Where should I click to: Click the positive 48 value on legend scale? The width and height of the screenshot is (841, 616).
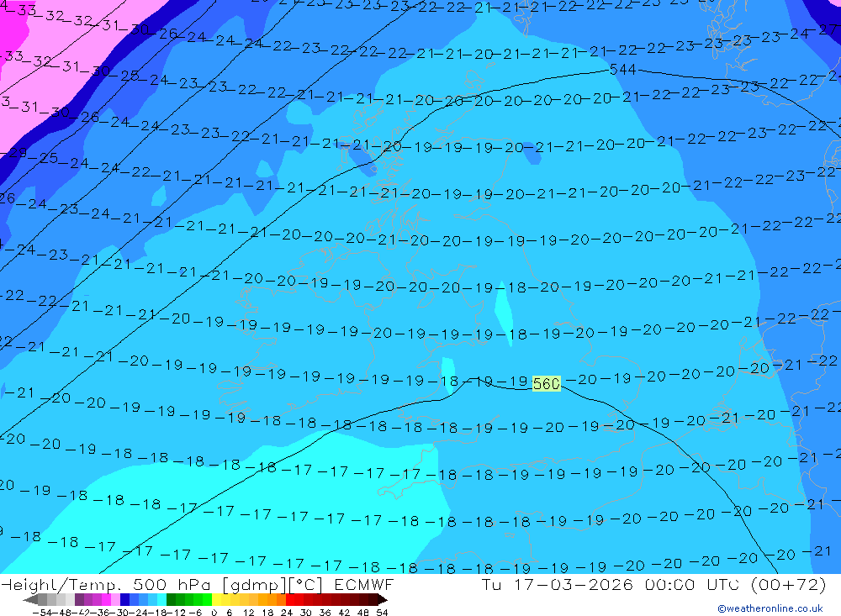click(363, 613)
